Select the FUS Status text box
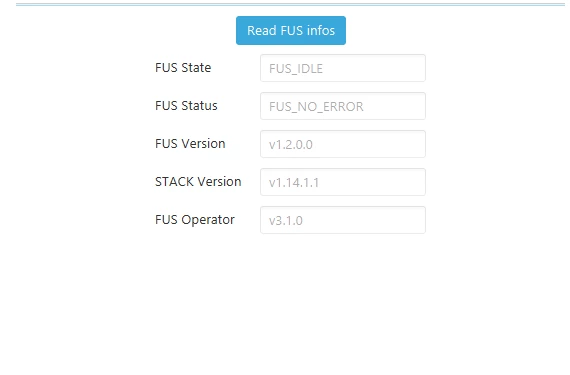Screen dimensions: 570x375 (x=343, y=106)
